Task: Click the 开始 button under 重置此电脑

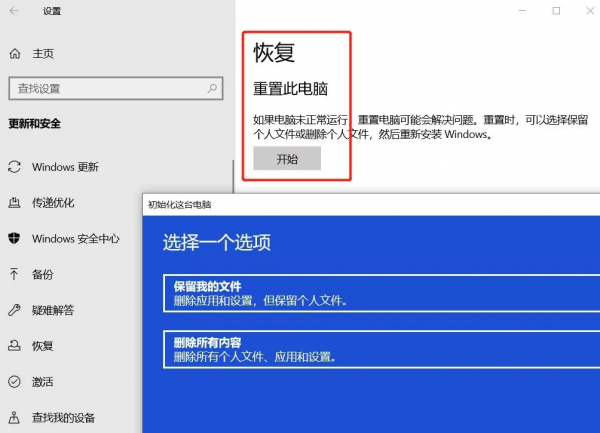Action: [x=287, y=158]
